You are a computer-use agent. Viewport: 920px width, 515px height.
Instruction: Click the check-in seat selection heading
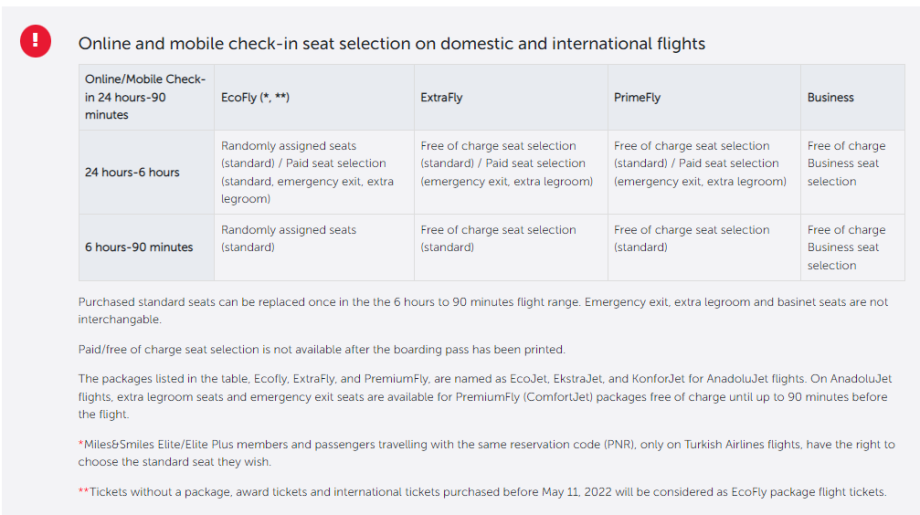click(x=391, y=44)
